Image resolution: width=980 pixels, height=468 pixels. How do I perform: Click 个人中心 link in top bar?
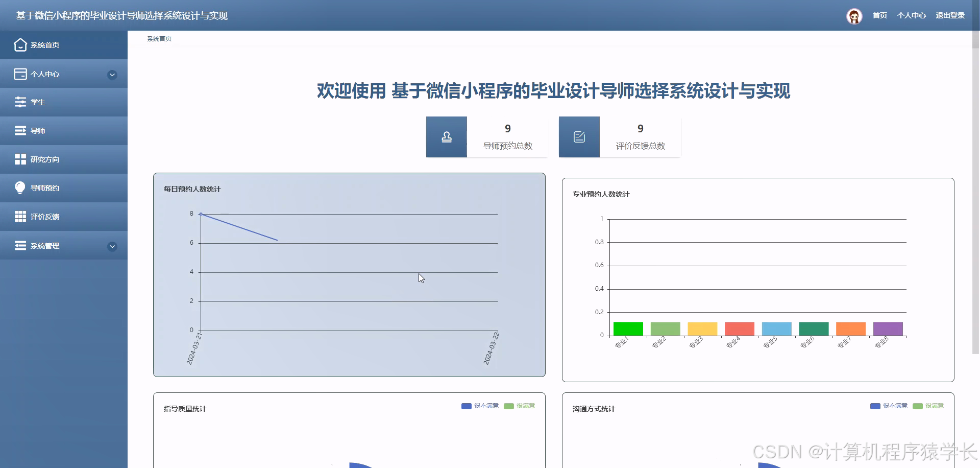pos(911,16)
